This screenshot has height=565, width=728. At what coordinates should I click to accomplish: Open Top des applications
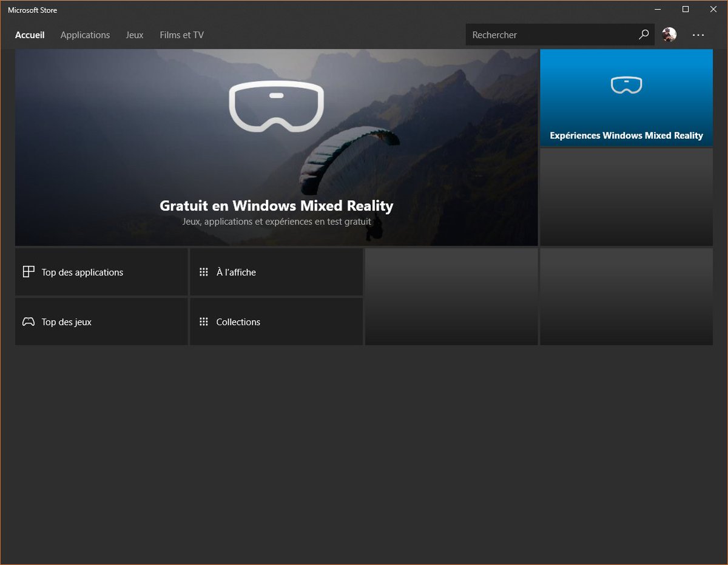click(x=101, y=272)
